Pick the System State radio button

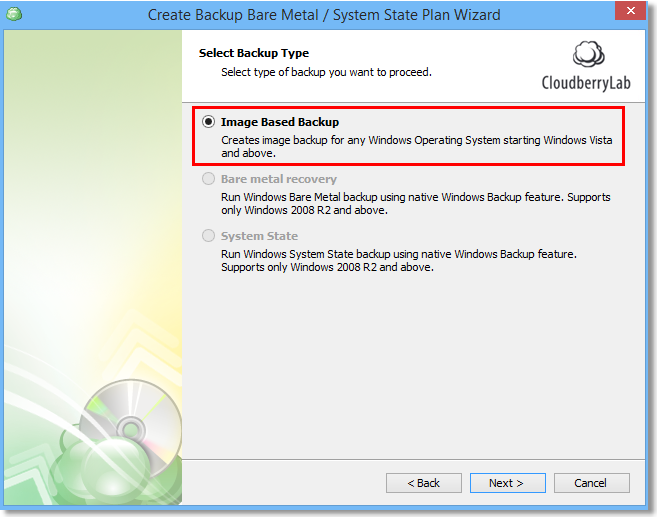click(208, 236)
